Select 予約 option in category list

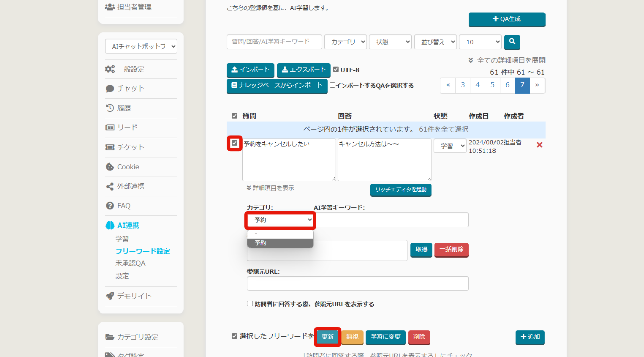280,243
